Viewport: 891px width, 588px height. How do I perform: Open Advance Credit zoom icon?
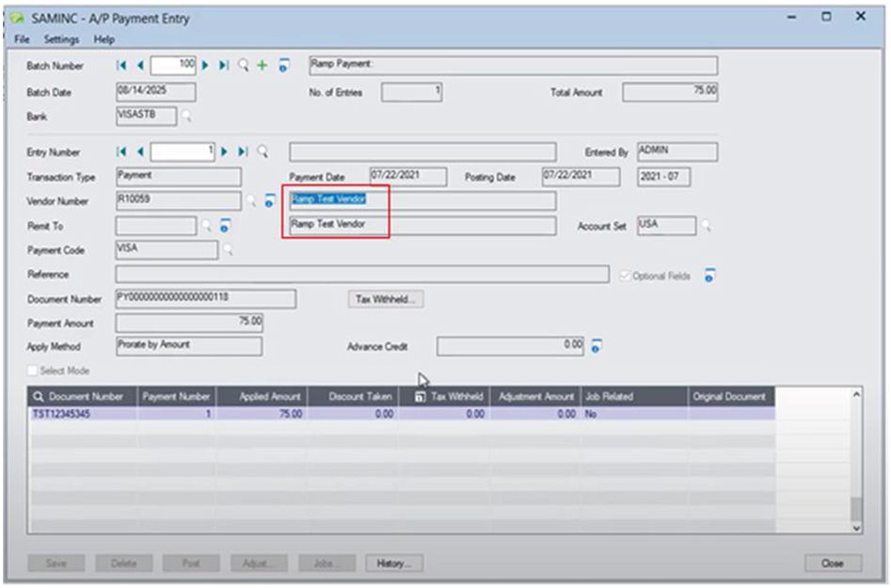click(596, 346)
